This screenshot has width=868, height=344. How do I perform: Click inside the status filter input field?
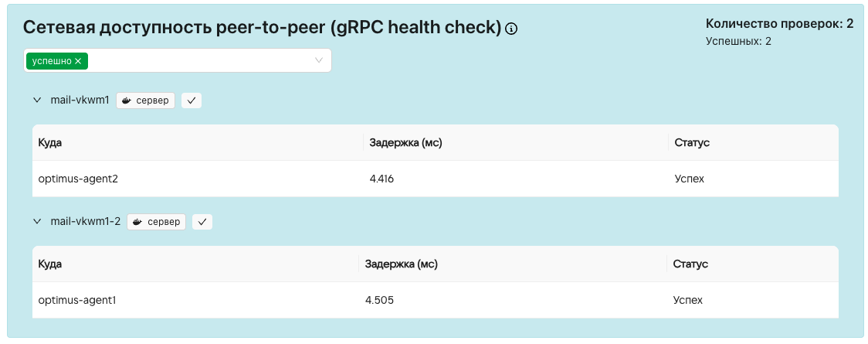click(x=201, y=60)
